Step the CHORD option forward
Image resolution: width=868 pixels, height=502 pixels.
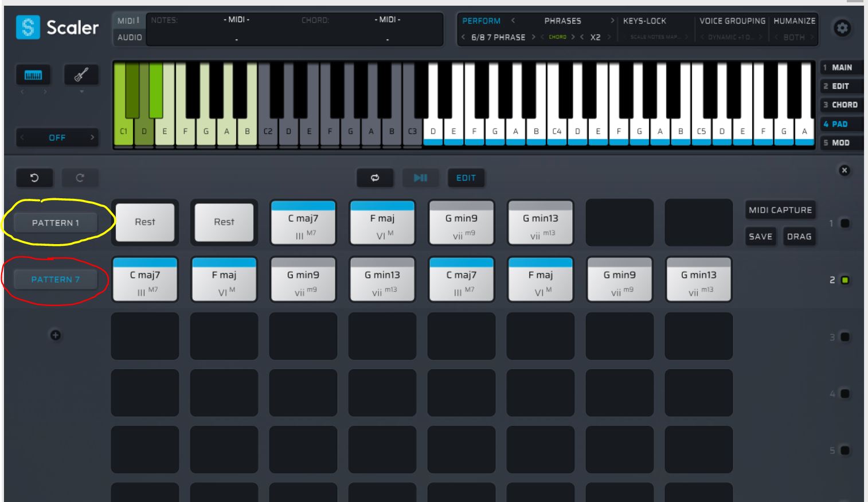(x=573, y=37)
